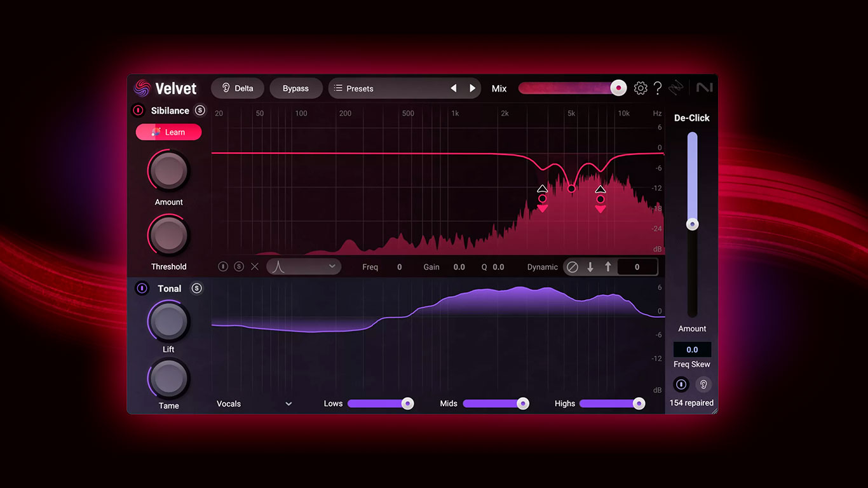Click the plugin resize corner grip

(x=714, y=410)
